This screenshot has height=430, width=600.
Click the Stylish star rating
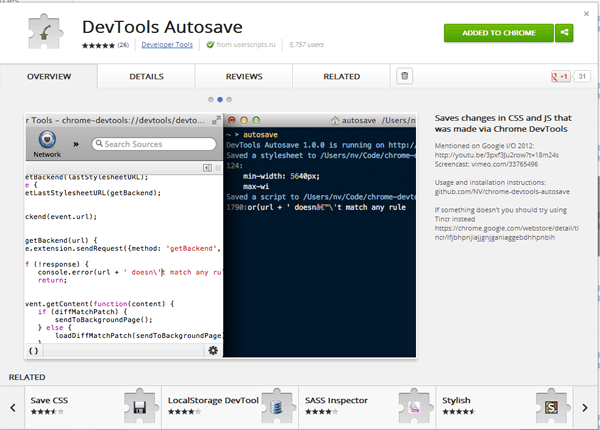point(458,412)
